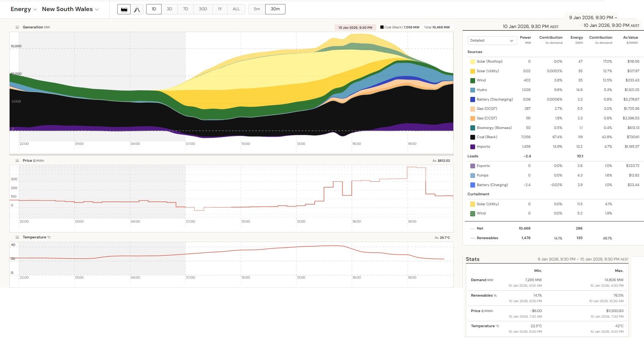
Task: Click the Renewables summary row
Action: (x=487, y=238)
